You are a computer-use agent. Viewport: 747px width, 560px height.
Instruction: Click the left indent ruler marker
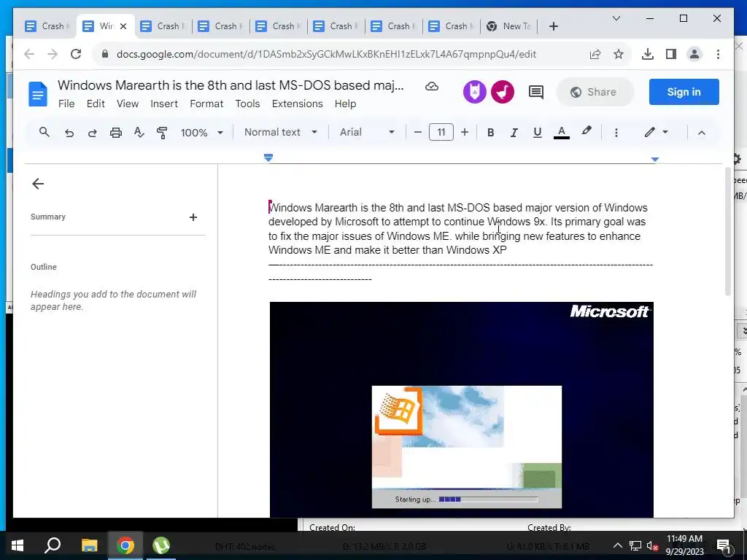268,157
